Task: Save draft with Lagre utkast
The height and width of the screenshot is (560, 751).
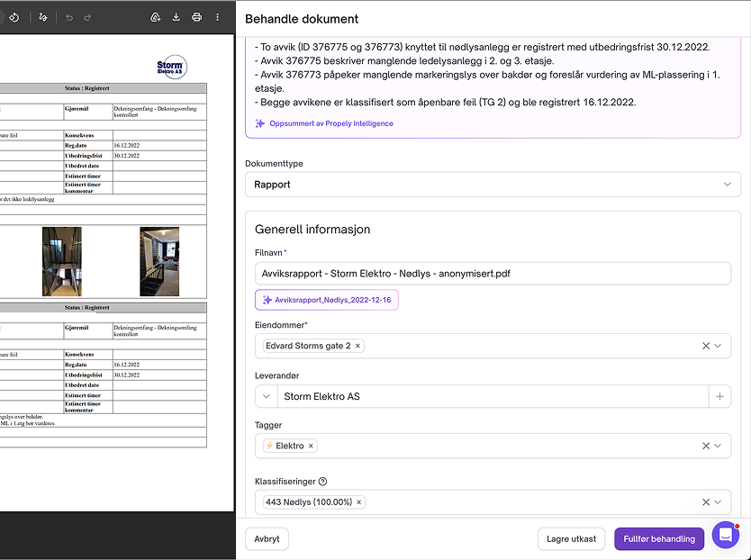Action: pos(572,539)
